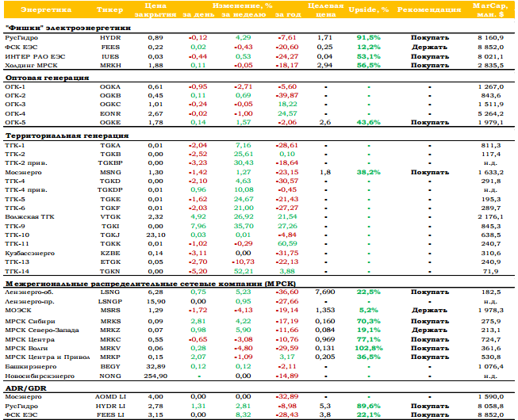The height and width of the screenshot is (420, 518).
Task: Select the ADR/GDR section heading
Action: pos(26,388)
